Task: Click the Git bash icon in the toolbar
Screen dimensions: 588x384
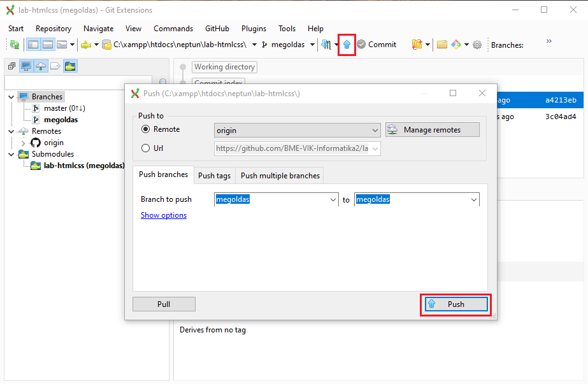Action: tap(456, 45)
